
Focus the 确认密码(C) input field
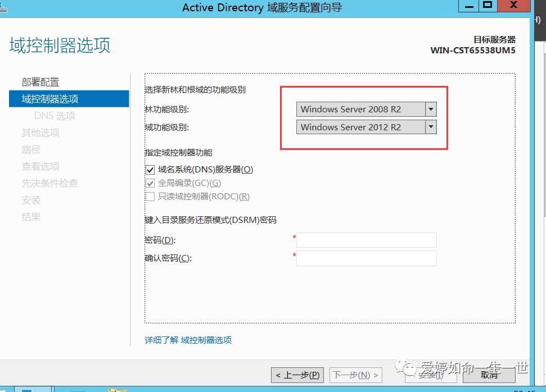click(x=366, y=258)
